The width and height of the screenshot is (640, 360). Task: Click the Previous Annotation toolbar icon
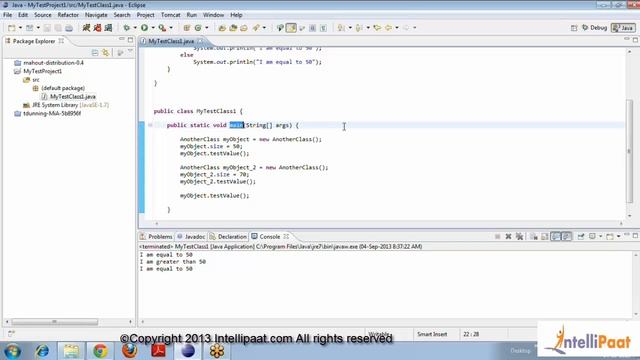359,28
